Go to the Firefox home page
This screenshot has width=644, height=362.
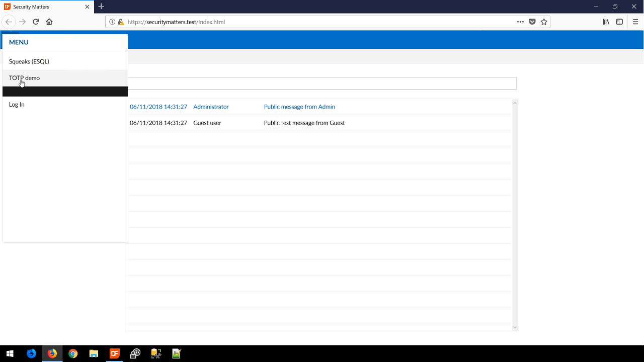click(x=49, y=22)
